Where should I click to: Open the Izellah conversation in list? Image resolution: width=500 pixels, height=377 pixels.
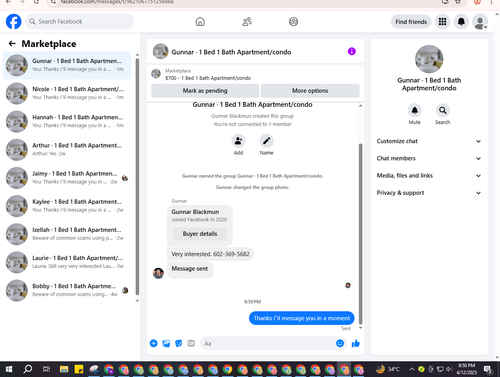[x=67, y=234]
